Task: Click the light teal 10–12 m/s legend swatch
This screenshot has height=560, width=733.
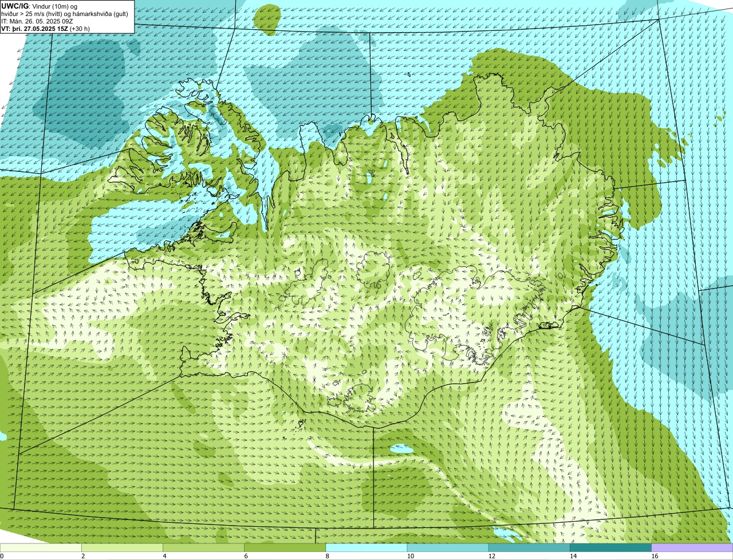Action: tap(448, 548)
